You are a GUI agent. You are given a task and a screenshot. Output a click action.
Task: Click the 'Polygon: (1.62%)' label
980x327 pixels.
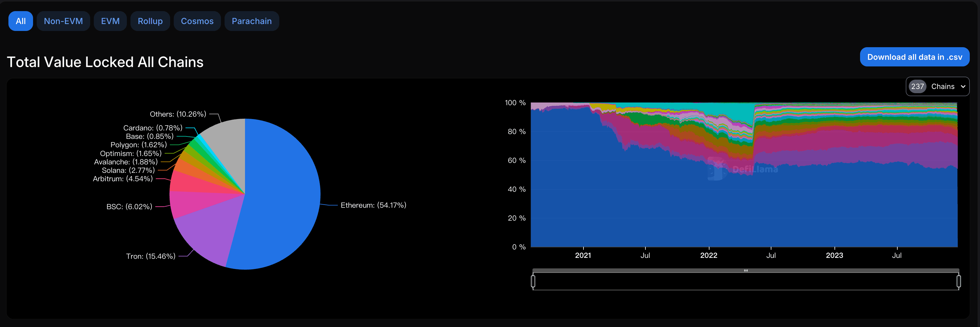[x=139, y=145]
